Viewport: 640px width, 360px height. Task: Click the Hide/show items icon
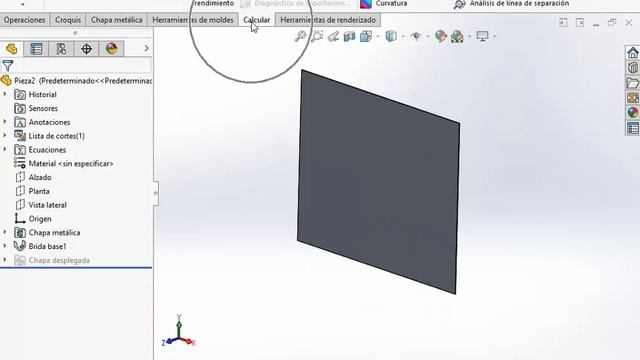(416, 37)
